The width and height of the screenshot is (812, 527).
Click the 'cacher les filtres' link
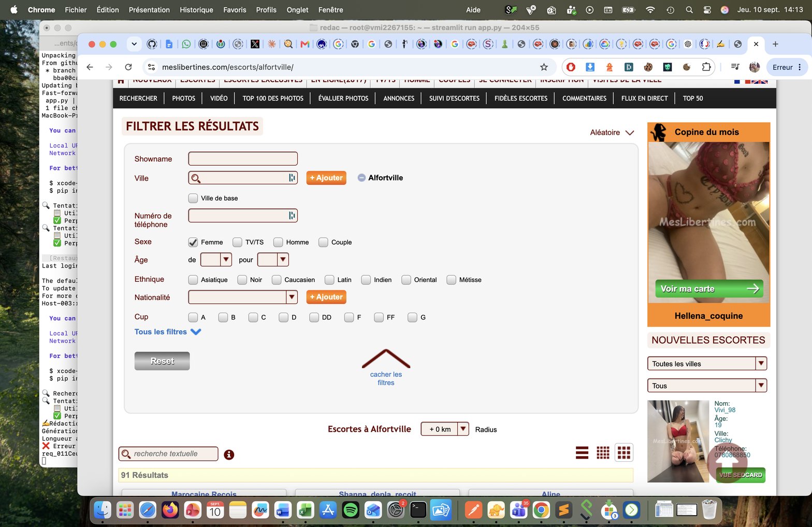click(386, 378)
